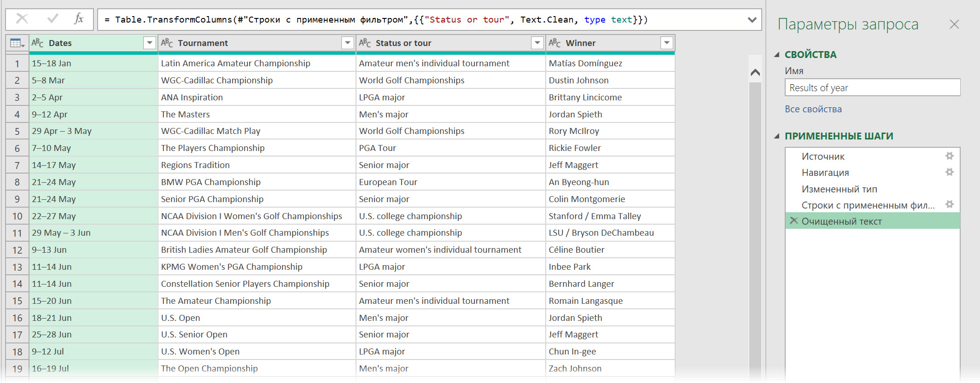
Task: Click cell LSU / Bryson DeChambeau
Action: (610, 232)
